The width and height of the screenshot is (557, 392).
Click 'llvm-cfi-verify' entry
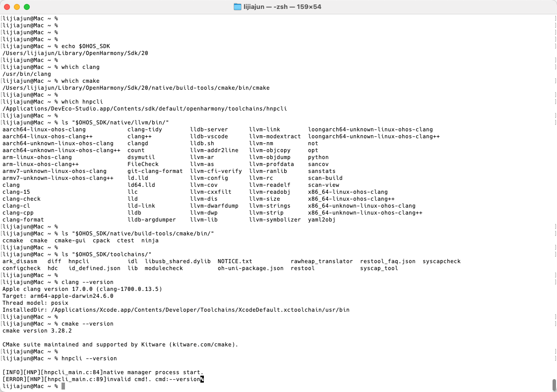pyautogui.click(x=216, y=171)
